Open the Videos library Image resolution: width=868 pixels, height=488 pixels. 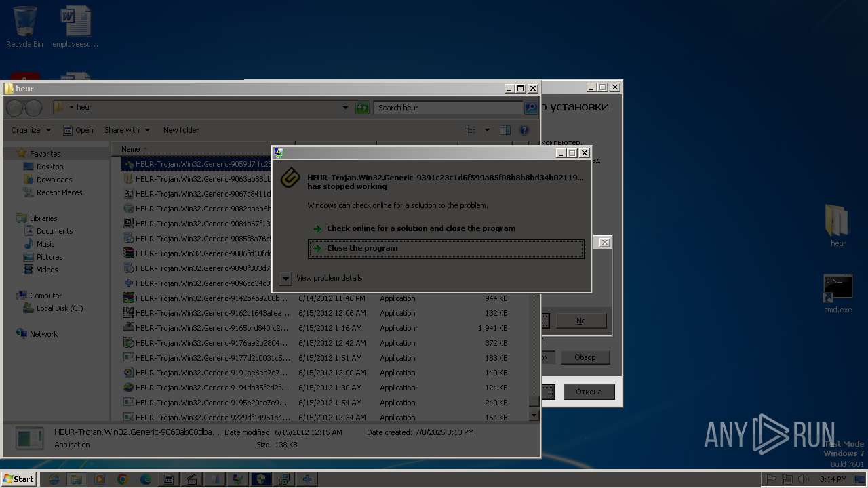click(x=47, y=270)
